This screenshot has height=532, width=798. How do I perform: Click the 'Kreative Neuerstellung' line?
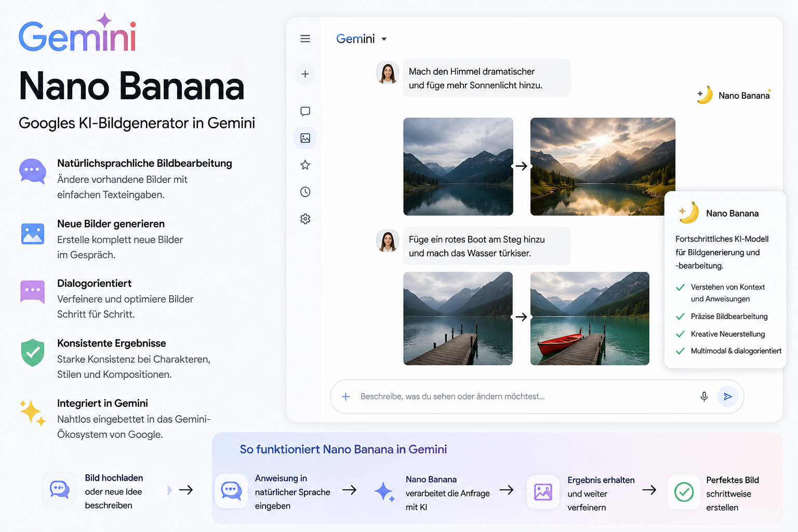coord(727,334)
